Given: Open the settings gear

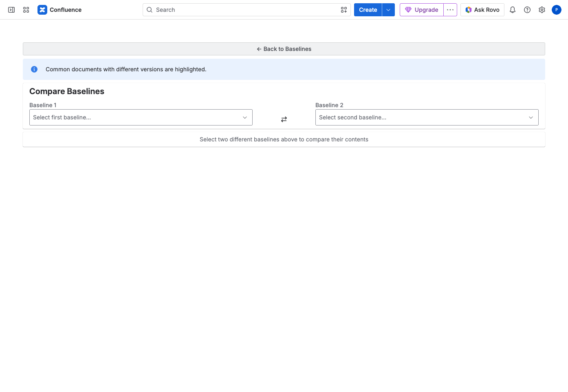Looking at the screenshot, I should [x=542, y=10].
